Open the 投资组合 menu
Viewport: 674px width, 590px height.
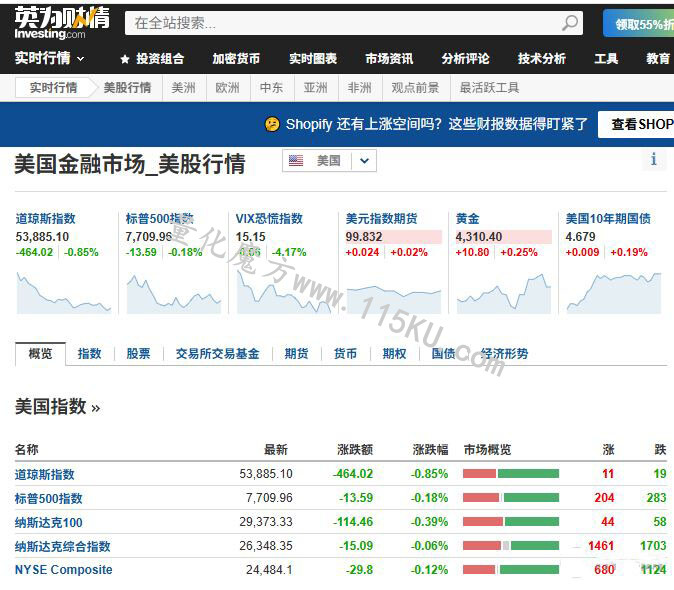coord(160,58)
